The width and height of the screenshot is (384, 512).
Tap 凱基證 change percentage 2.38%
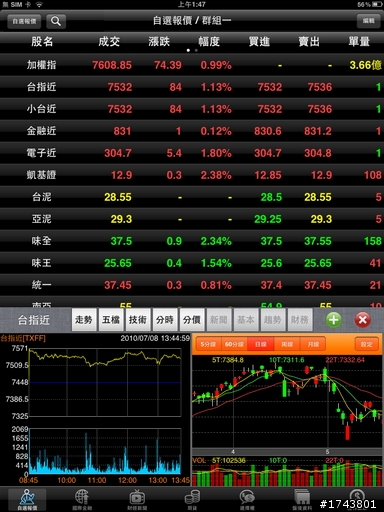pyautogui.click(x=216, y=175)
